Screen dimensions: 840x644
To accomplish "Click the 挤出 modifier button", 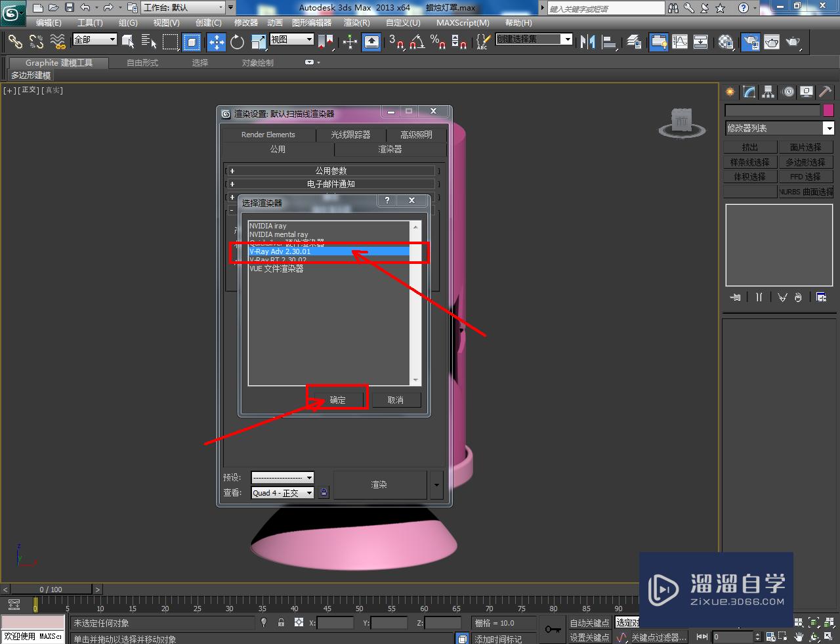I will pyautogui.click(x=750, y=147).
